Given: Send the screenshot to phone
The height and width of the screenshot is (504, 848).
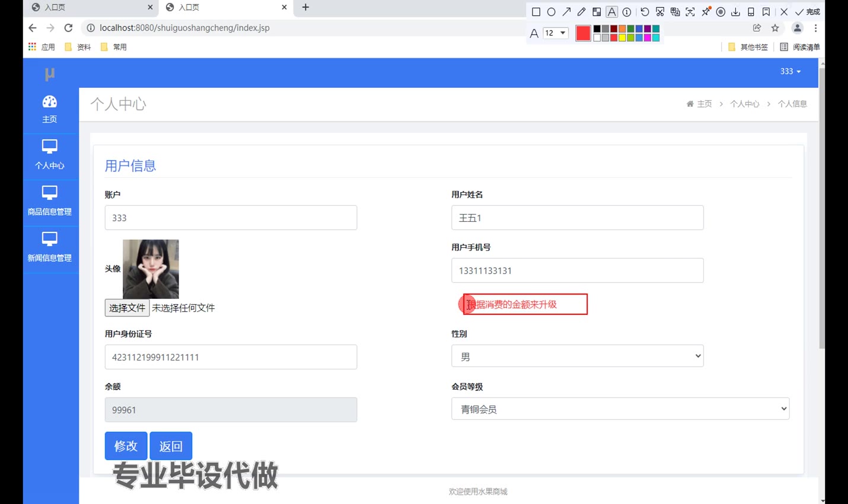Looking at the screenshot, I should tap(751, 12).
